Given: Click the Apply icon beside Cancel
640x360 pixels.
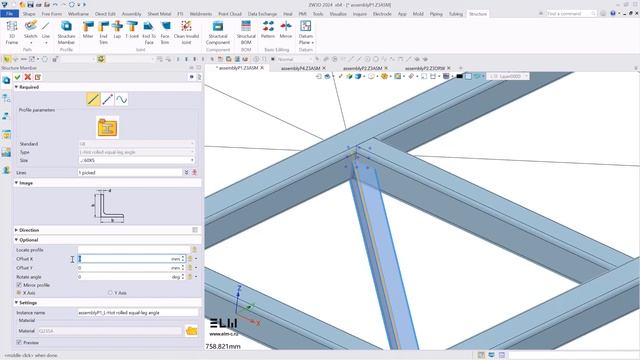Looking at the screenshot, I should [38, 77].
